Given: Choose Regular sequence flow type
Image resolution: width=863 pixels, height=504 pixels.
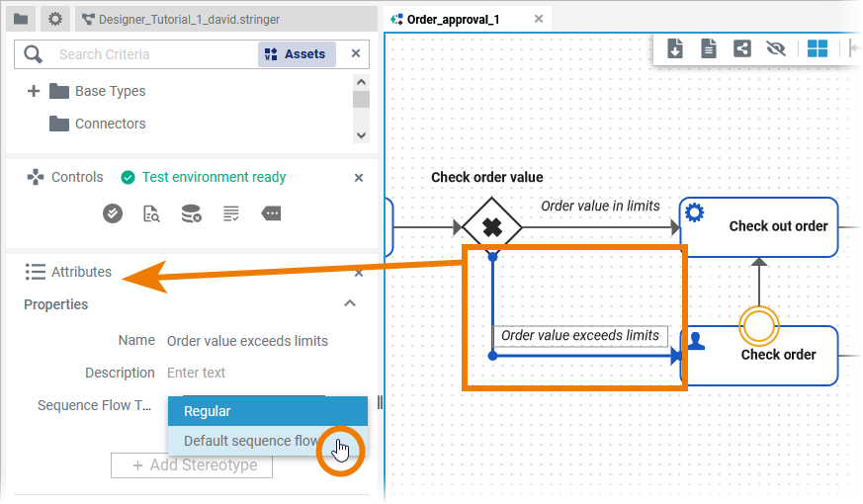Looking at the screenshot, I should (x=268, y=411).
